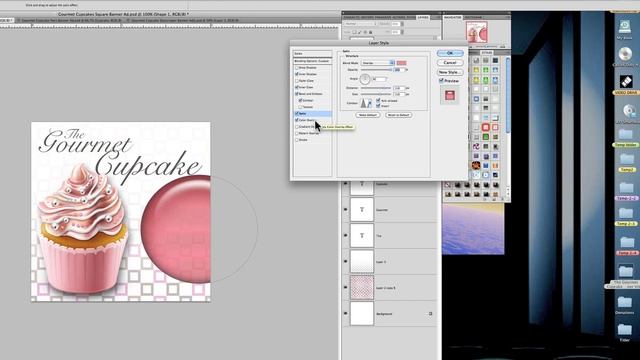Image resolution: width=640 pixels, height=360 pixels.
Task: Disable the Inner Glow effect checkbox
Action: pyautogui.click(x=297, y=87)
